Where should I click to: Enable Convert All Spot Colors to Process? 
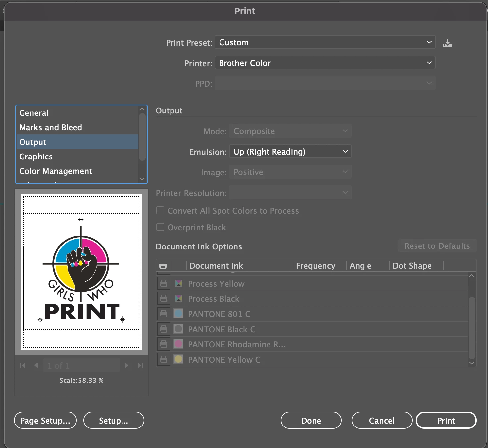(160, 210)
